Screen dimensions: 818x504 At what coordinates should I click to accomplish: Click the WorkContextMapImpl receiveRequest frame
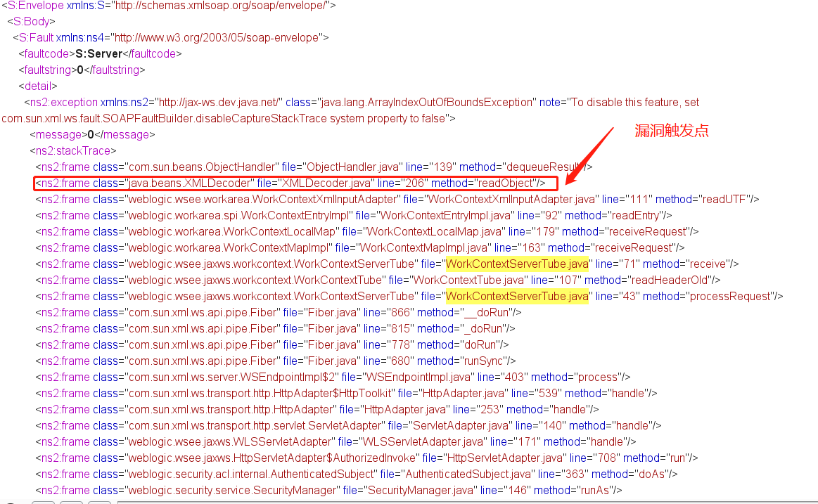pyautogui.click(x=360, y=247)
